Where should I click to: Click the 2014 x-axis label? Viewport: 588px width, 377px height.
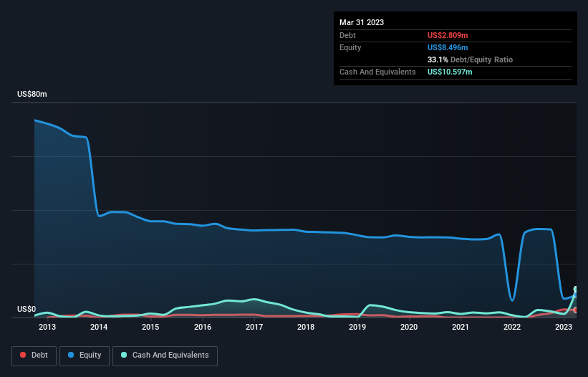pyautogui.click(x=99, y=327)
